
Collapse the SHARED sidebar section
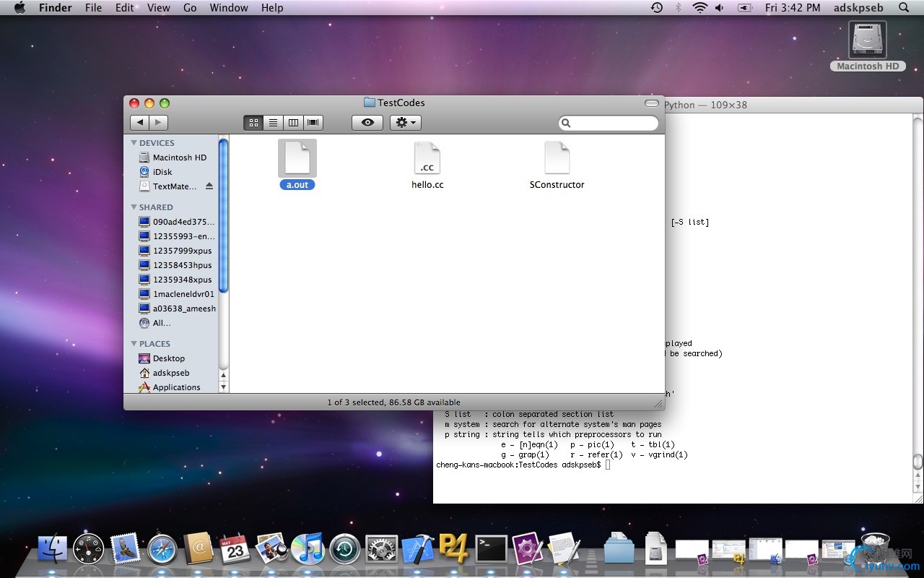[x=134, y=207]
